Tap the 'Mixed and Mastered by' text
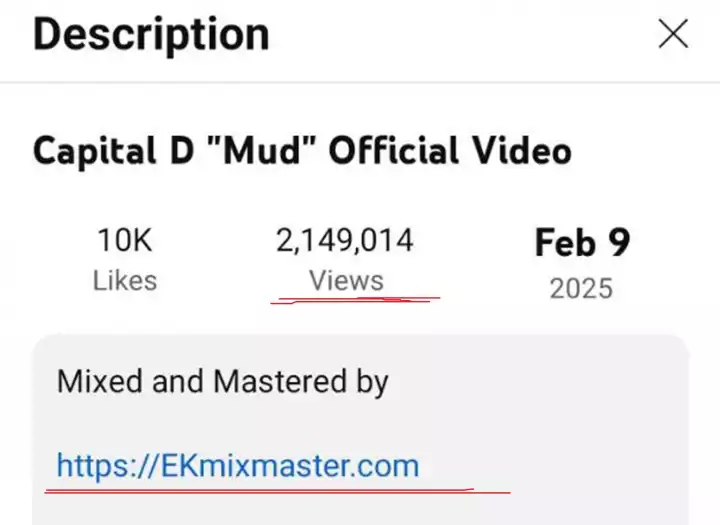720x525 pixels. (x=223, y=383)
